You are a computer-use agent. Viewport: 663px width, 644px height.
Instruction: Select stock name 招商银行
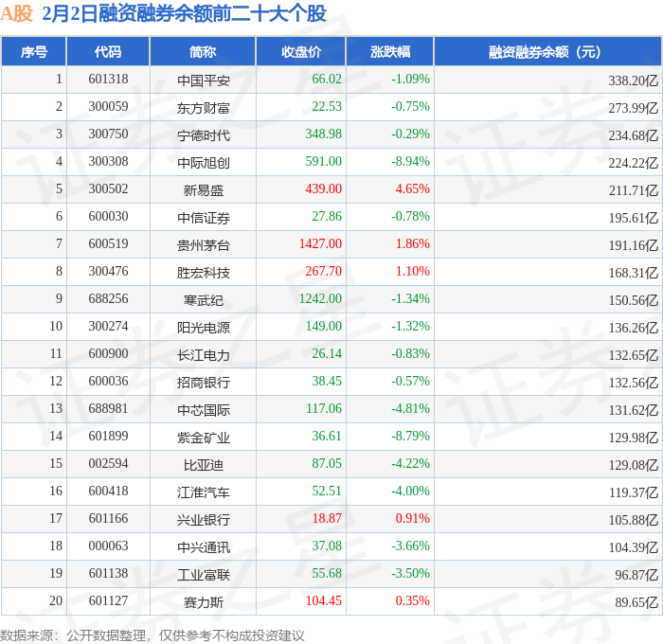(x=204, y=383)
